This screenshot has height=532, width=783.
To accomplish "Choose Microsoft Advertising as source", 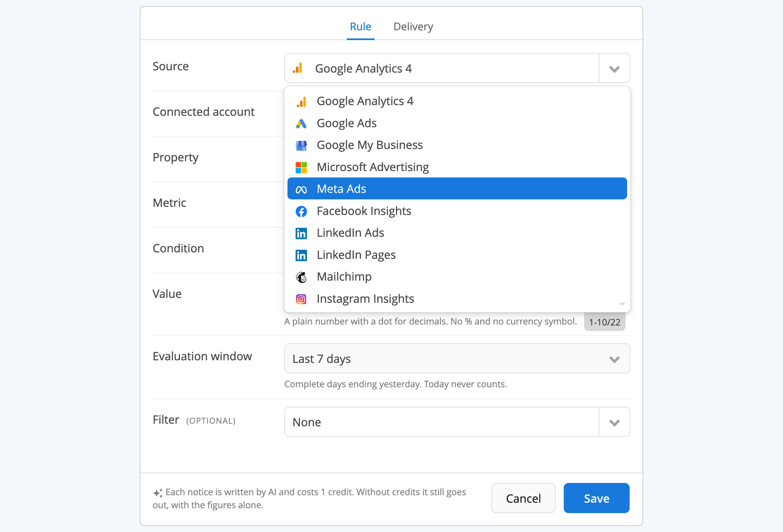I will 457,167.
